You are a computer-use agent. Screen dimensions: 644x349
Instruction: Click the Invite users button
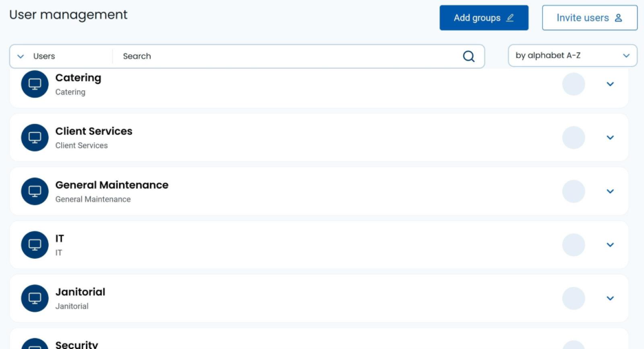click(590, 18)
